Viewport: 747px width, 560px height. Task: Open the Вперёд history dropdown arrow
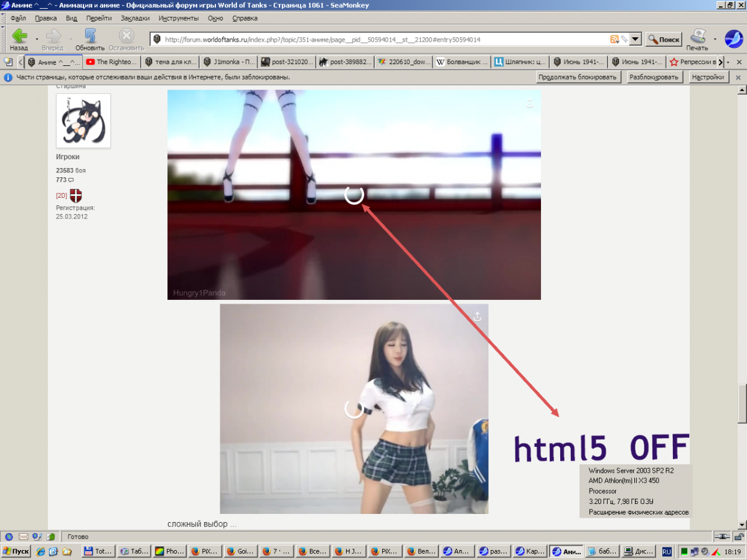tap(70, 39)
